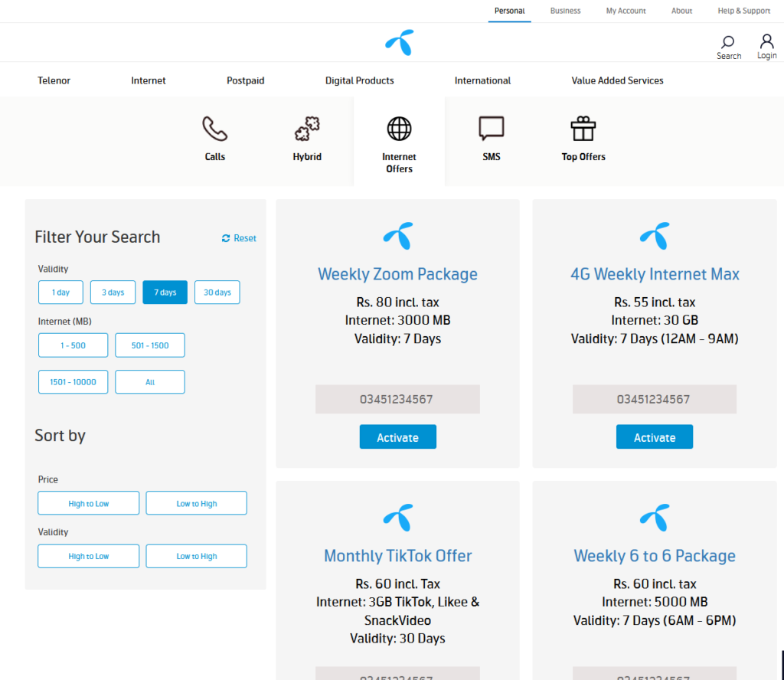This screenshot has width=784, height=680.
Task: Open the 4G Weekly Internet Max title
Action: [x=655, y=274]
